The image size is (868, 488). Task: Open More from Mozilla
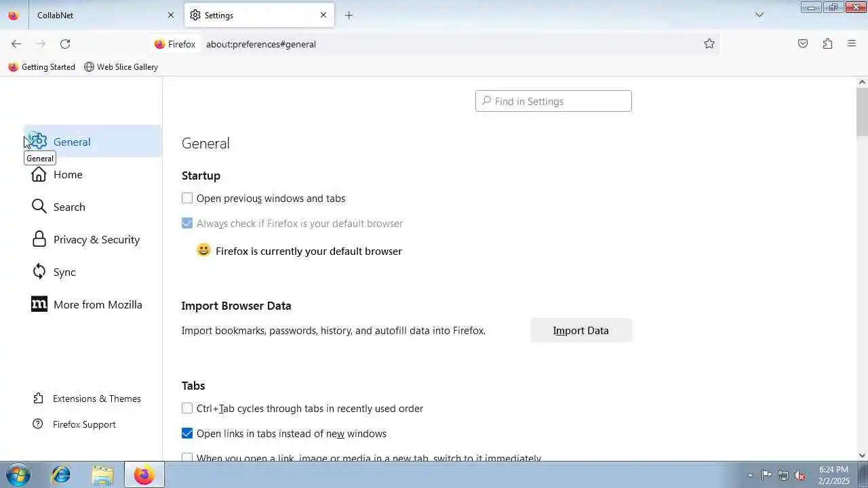click(93, 304)
